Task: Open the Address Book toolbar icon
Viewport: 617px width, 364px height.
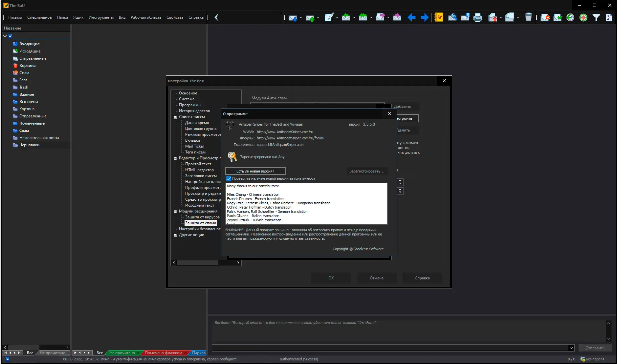Action: tap(439, 17)
